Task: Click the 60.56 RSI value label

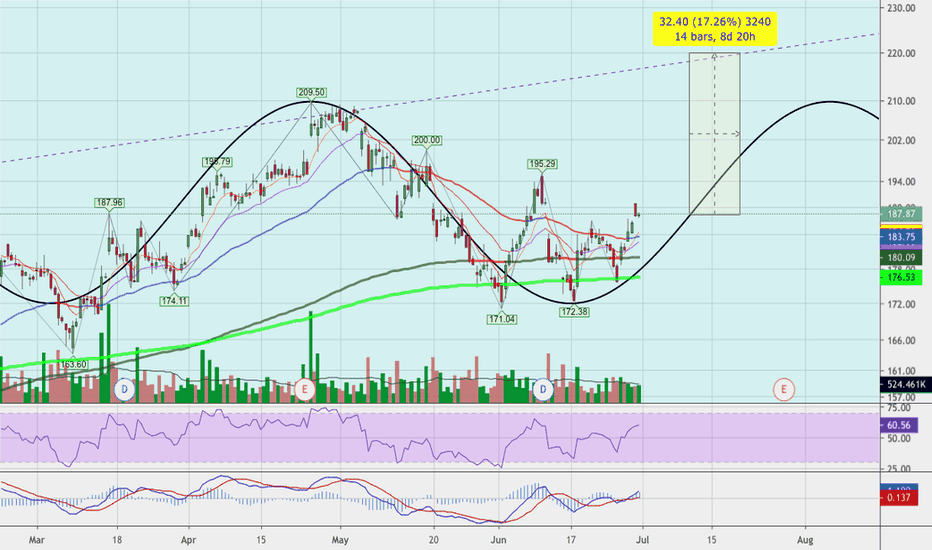Action: (x=899, y=425)
